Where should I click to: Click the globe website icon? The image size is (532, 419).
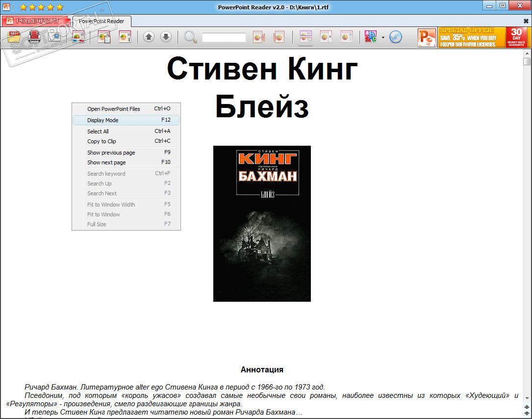coord(396,37)
